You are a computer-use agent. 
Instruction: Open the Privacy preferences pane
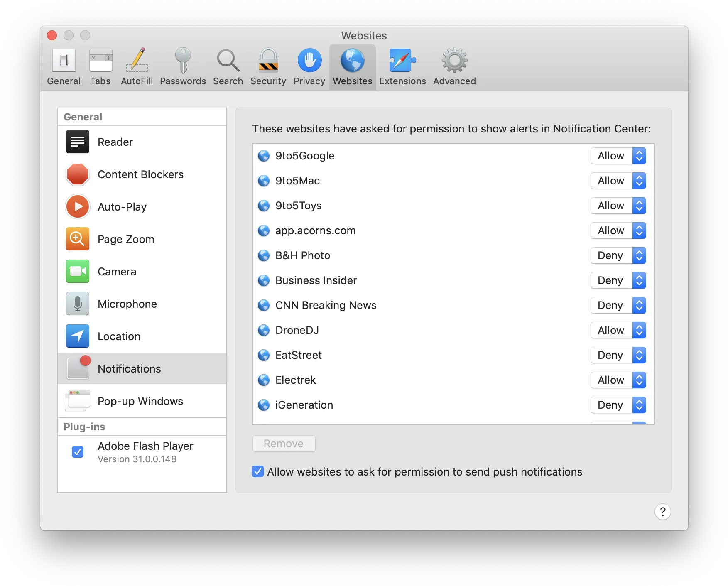[309, 67]
